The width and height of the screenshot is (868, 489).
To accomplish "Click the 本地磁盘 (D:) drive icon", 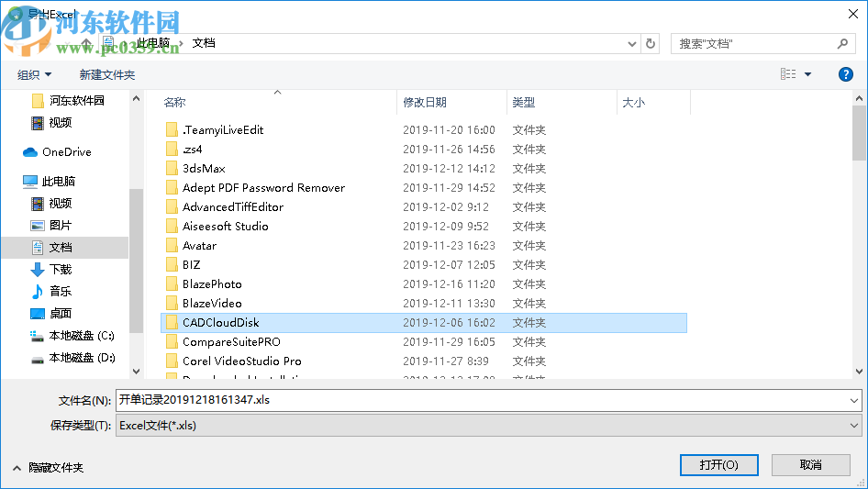I will 37,359.
